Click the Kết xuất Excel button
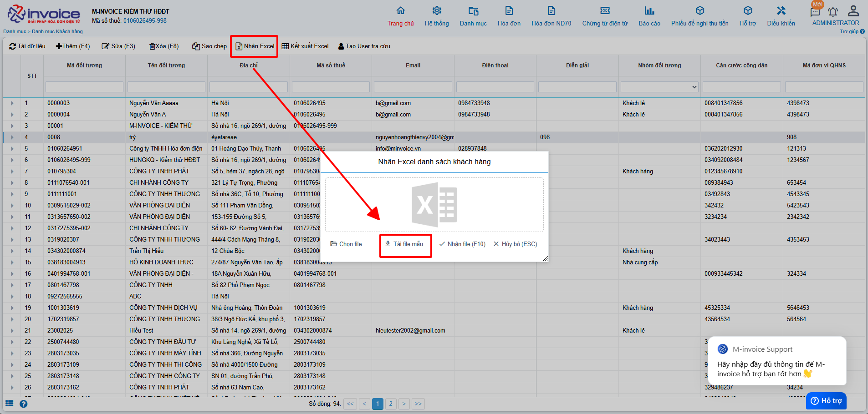Screen dimensions: 868x414 pyautogui.click(x=305, y=46)
